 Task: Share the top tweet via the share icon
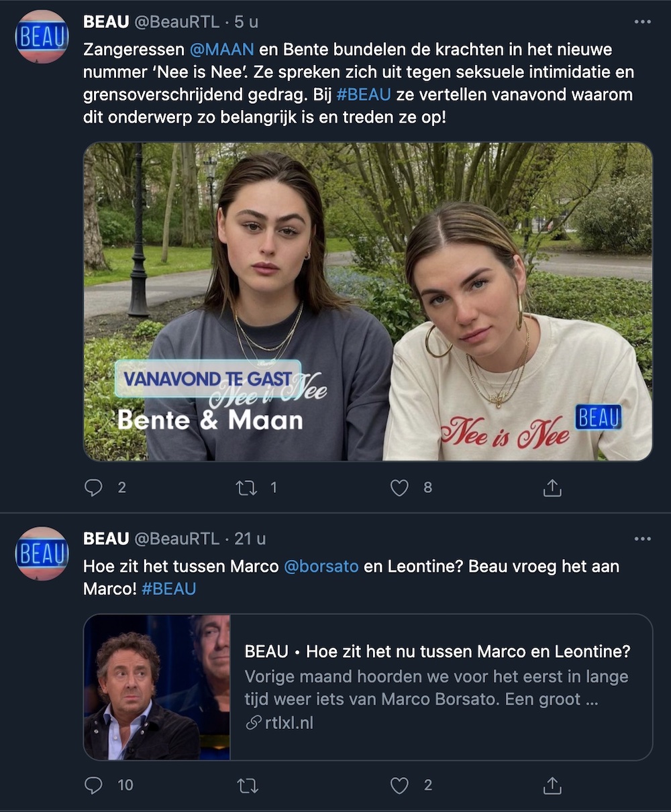tap(552, 487)
